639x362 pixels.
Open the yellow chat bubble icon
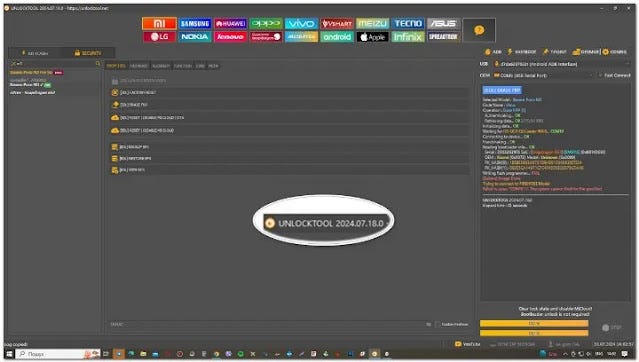tap(479, 30)
